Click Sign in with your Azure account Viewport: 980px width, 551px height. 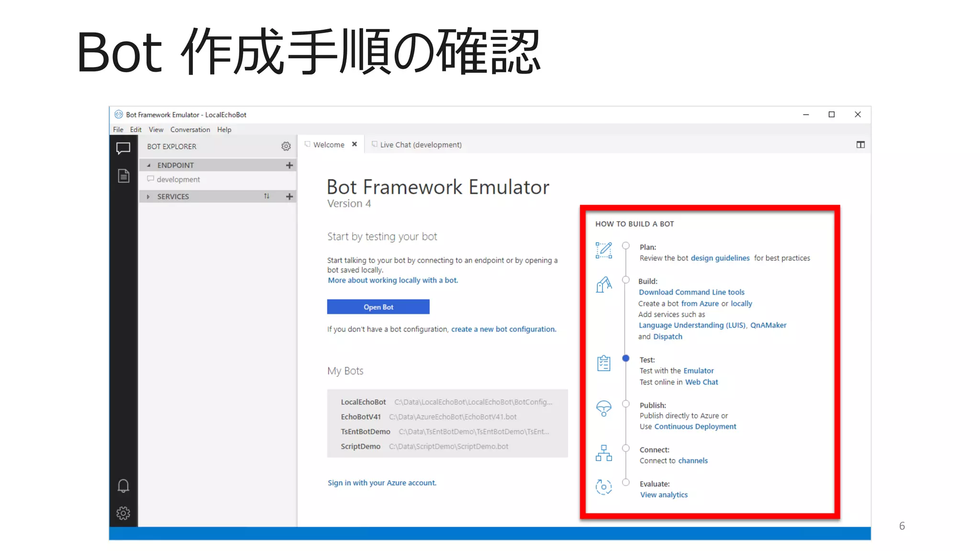(x=382, y=483)
